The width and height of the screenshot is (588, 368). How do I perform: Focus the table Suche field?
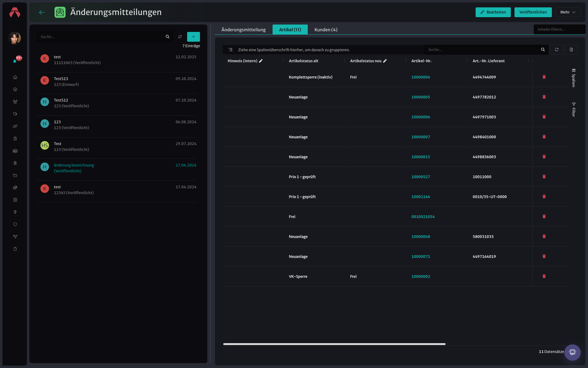coord(486,50)
